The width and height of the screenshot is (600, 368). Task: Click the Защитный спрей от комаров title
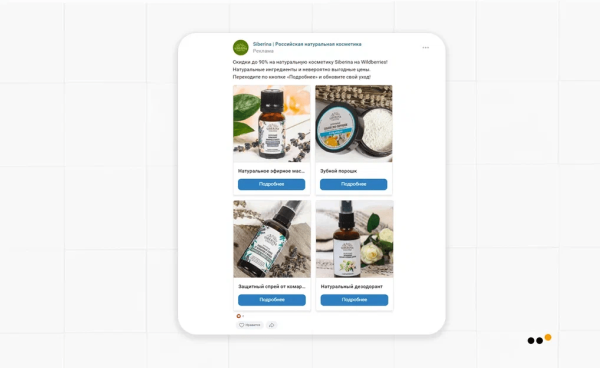click(272, 286)
